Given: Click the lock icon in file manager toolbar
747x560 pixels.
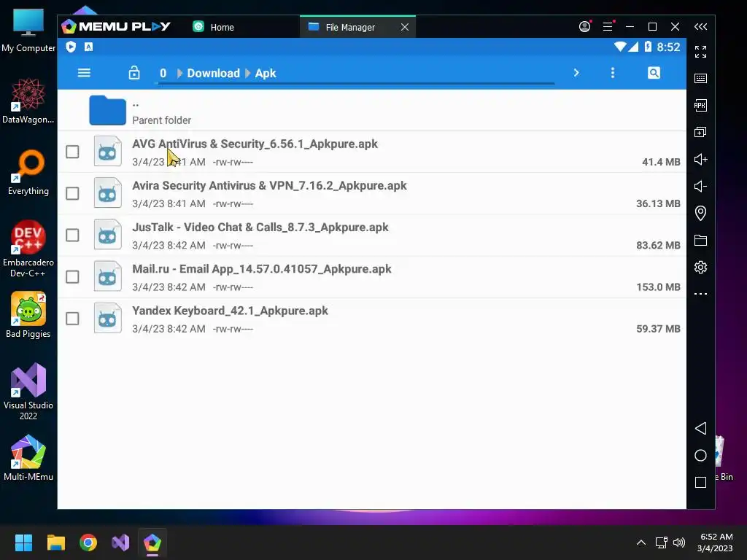Looking at the screenshot, I should tap(134, 73).
